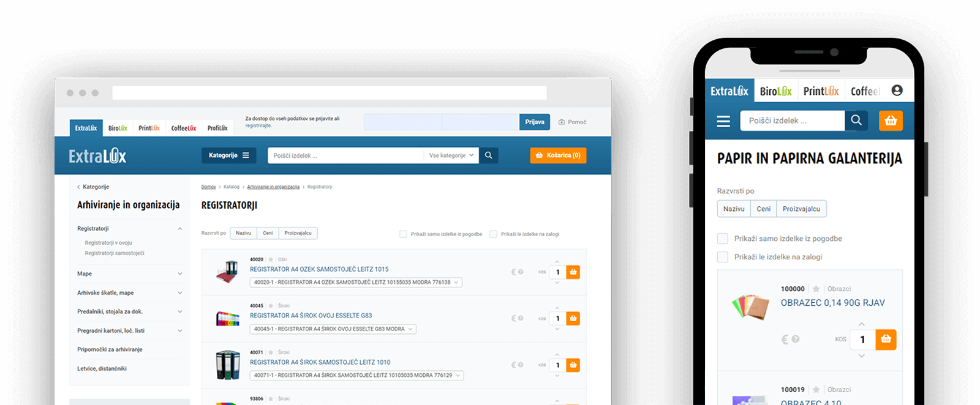Switch to the BiroLux tab on desktop
The height and width of the screenshot is (405, 980).
coord(118,128)
